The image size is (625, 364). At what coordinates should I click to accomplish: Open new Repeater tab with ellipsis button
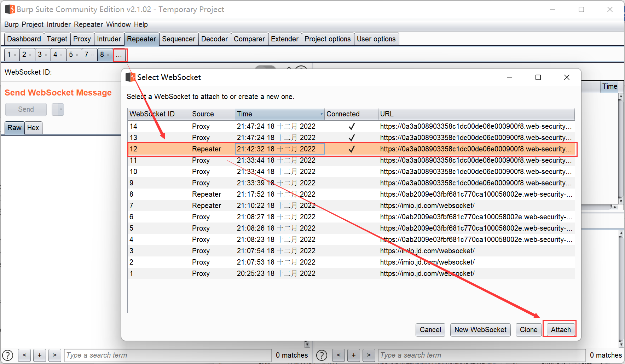click(119, 55)
